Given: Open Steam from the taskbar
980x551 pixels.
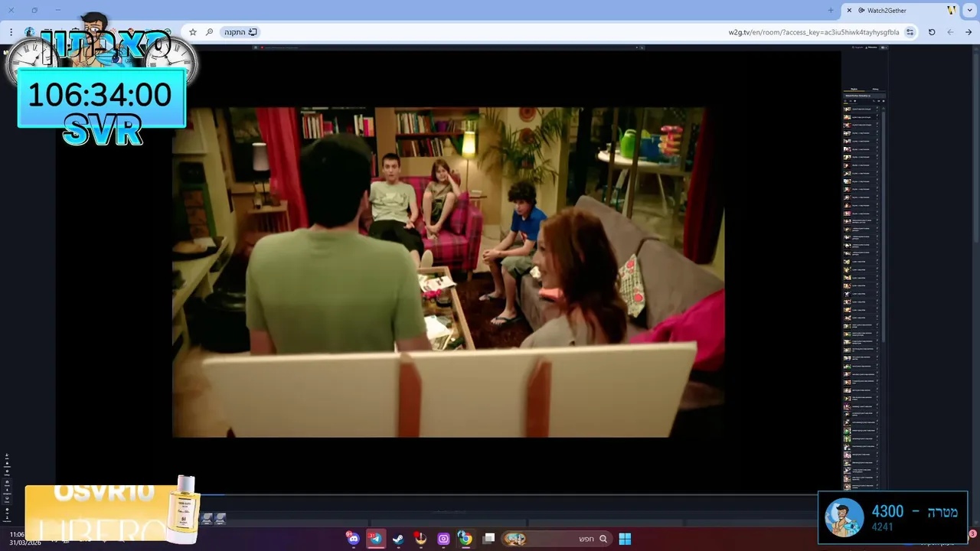Looking at the screenshot, I should pyautogui.click(x=398, y=539).
